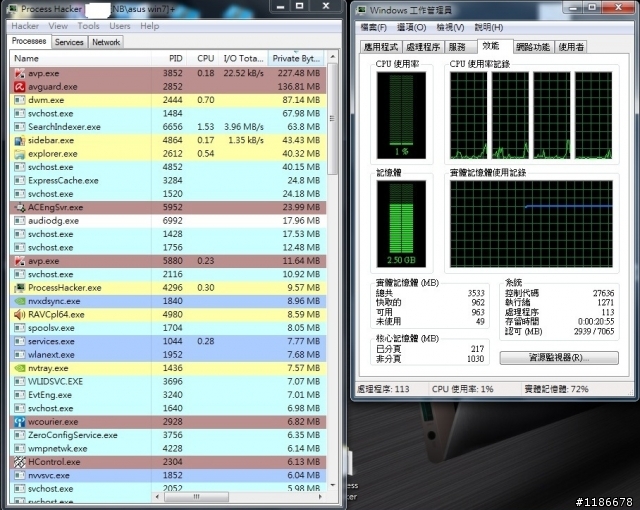Click the process list scroll-up arrow
The image size is (640, 510).
[x=333, y=56]
